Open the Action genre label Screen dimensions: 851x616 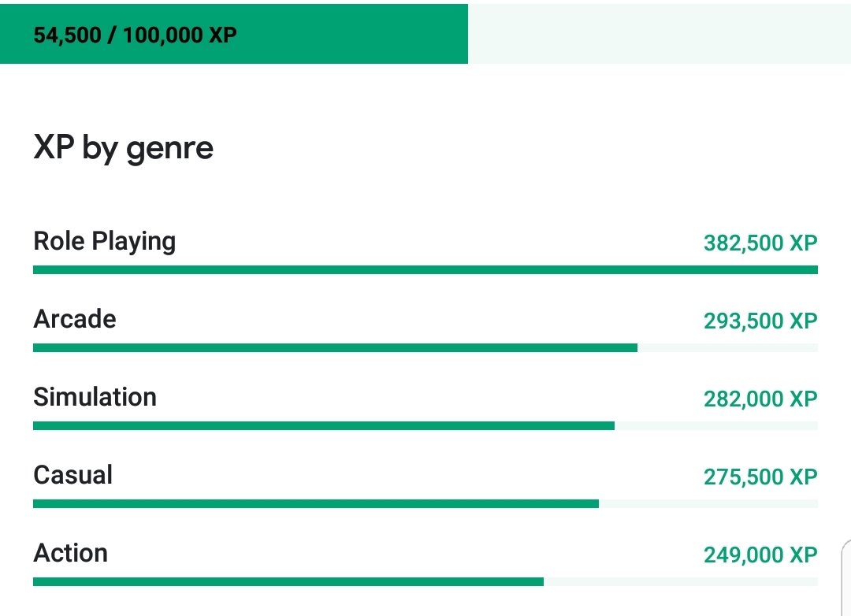(x=71, y=553)
